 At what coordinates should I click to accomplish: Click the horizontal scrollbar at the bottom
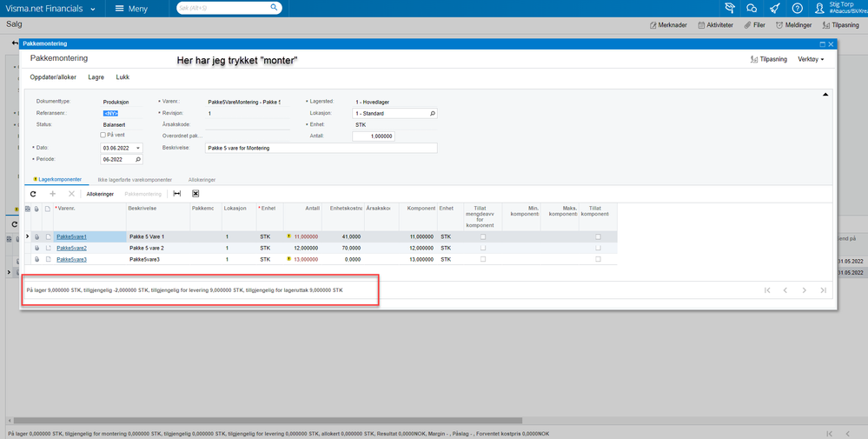pyautogui.click(x=268, y=421)
